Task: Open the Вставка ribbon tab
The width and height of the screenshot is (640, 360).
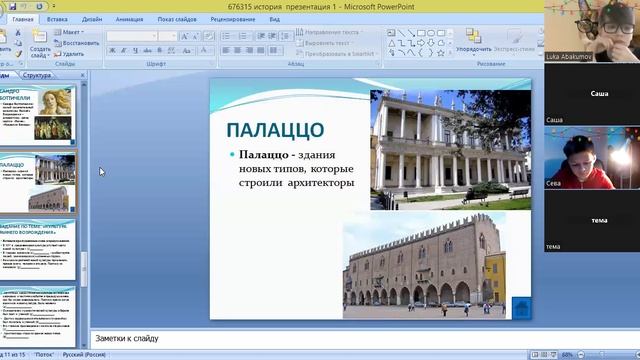Action: click(x=57, y=19)
